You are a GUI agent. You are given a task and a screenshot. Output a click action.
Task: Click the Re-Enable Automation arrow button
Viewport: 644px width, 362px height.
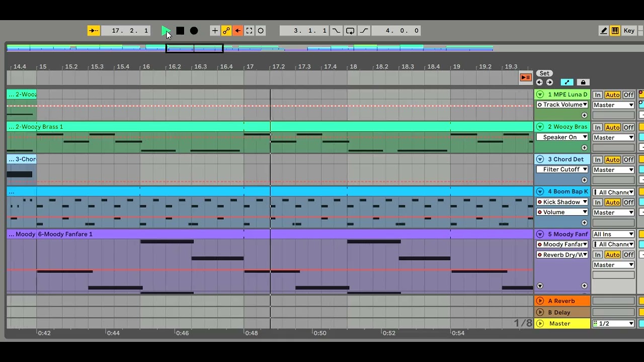(x=238, y=31)
